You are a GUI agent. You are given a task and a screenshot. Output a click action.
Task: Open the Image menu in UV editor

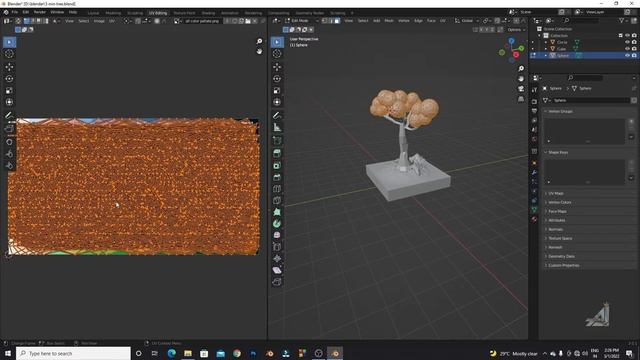click(99, 21)
